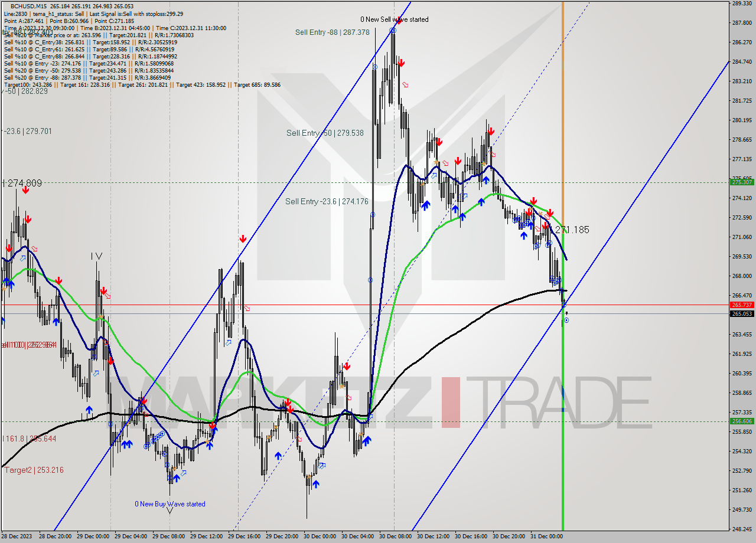This screenshot has height=543, width=756.
Task: Click the current price 265.053 tag
Action: [742, 314]
